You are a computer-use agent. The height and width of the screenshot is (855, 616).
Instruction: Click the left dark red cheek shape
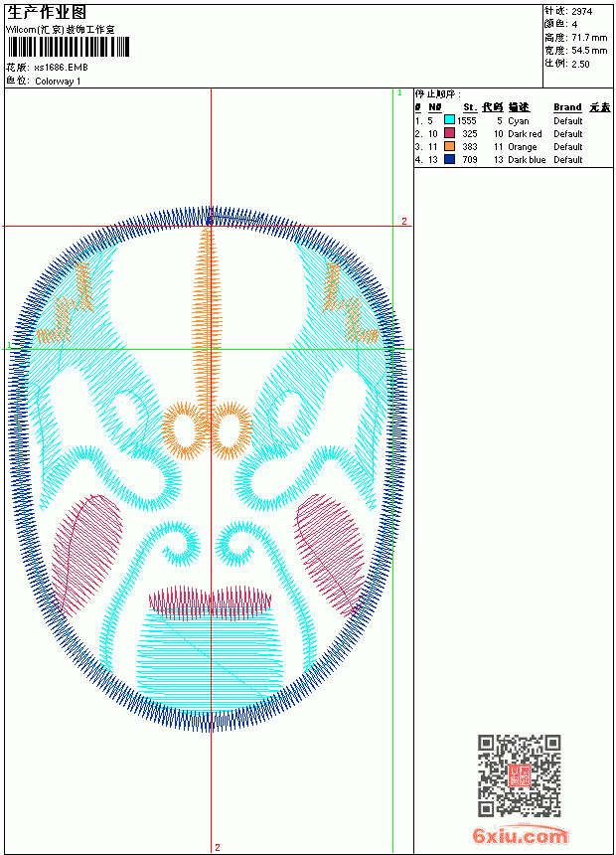(x=86, y=554)
